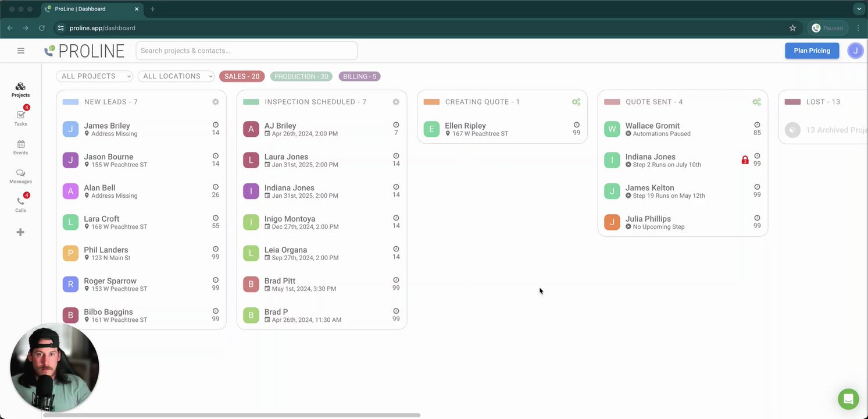
Task: Click the search projects & contacts field
Action: 247,51
